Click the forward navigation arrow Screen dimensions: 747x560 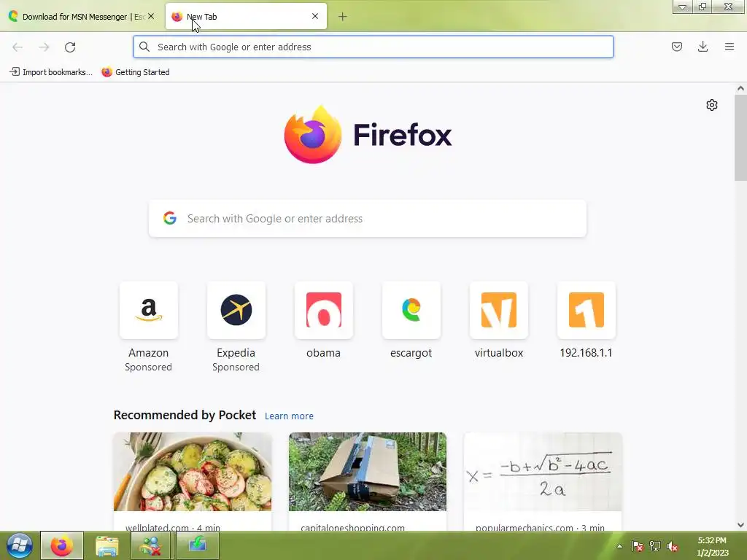click(44, 47)
